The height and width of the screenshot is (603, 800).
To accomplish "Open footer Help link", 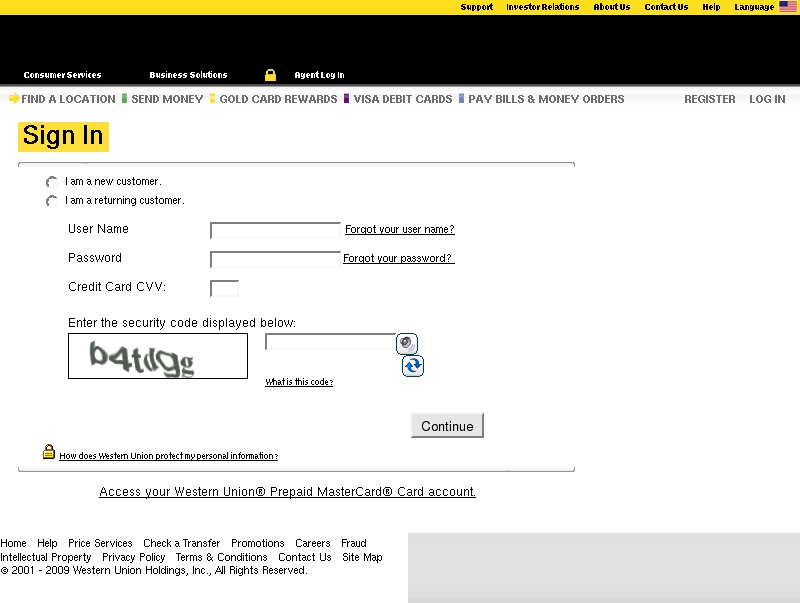I will (47, 543).
